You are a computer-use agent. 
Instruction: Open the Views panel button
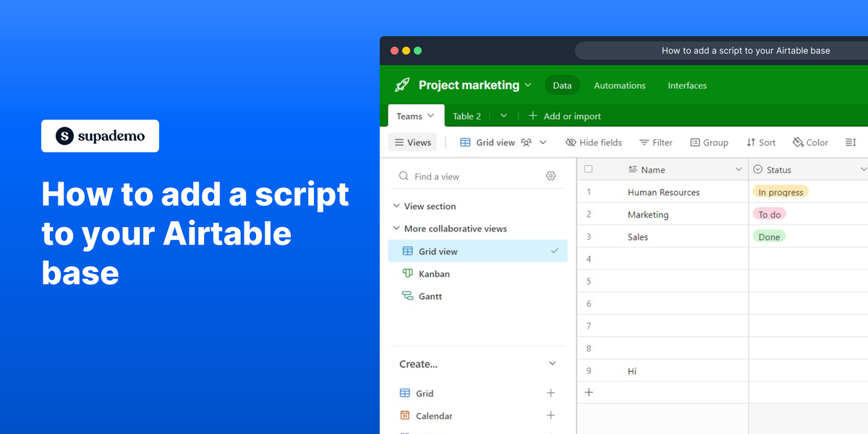click(x=412, y=142)
